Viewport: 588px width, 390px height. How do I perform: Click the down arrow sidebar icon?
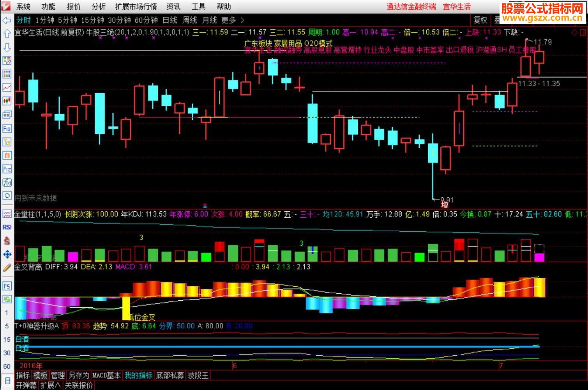(x=7, y=47)
